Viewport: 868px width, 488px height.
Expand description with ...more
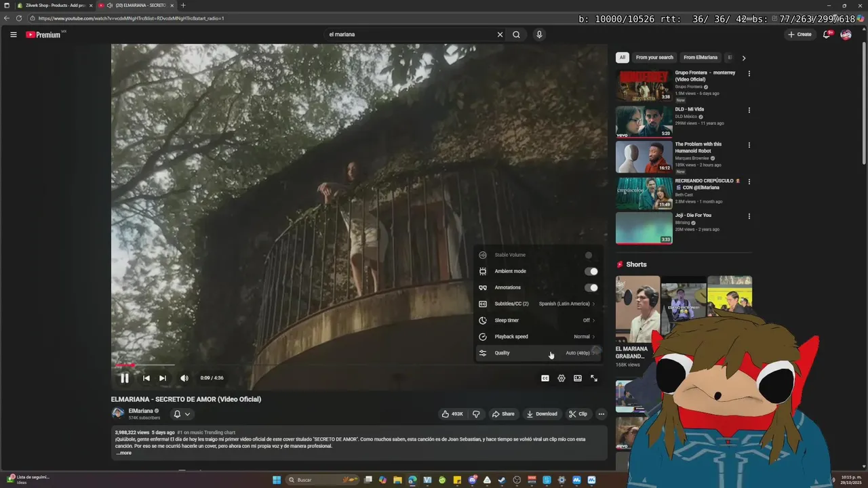(123, 453)
